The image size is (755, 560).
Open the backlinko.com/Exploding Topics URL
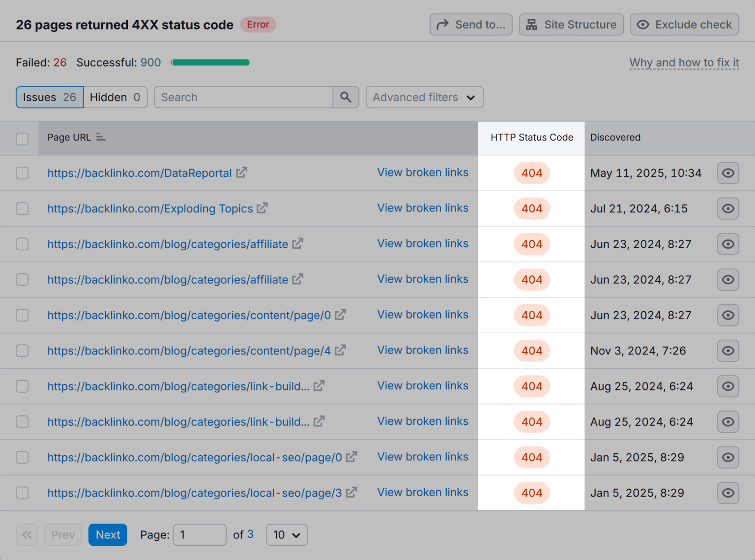pyautogui.click(x=150, y=208)
